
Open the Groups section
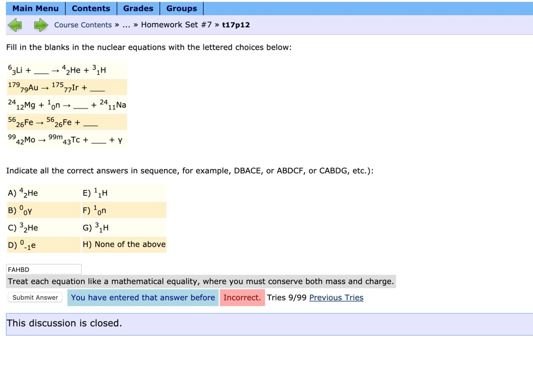(182, 8)
